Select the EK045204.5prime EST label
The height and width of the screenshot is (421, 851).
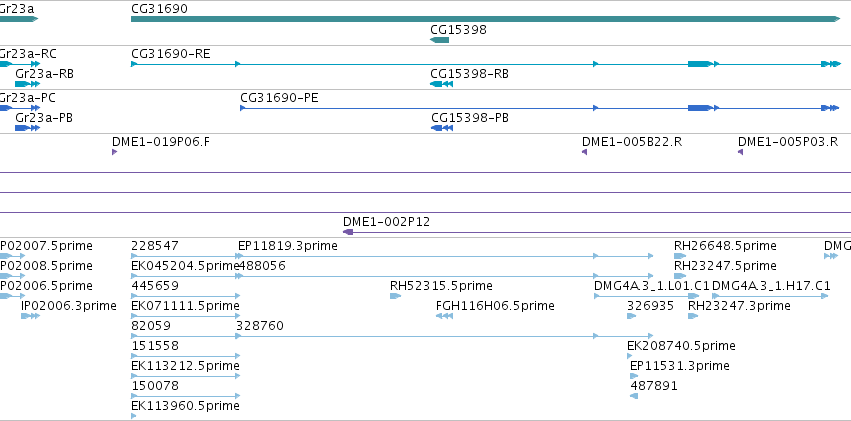(x=185, y=266)
